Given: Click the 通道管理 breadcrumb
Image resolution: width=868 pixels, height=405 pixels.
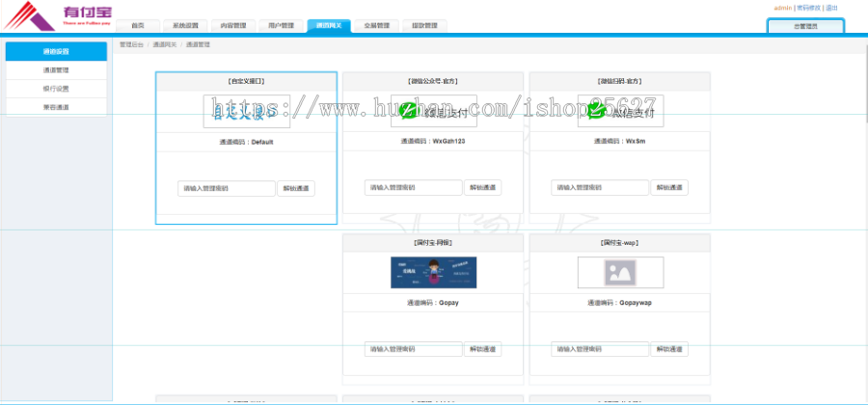Looking at the screenshot, I should (x=198, y=44).
